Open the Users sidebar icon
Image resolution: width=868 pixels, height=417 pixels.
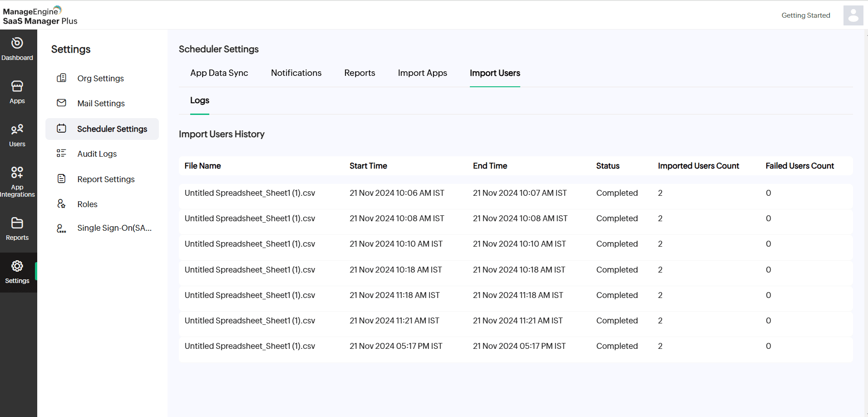coord(17,129)
